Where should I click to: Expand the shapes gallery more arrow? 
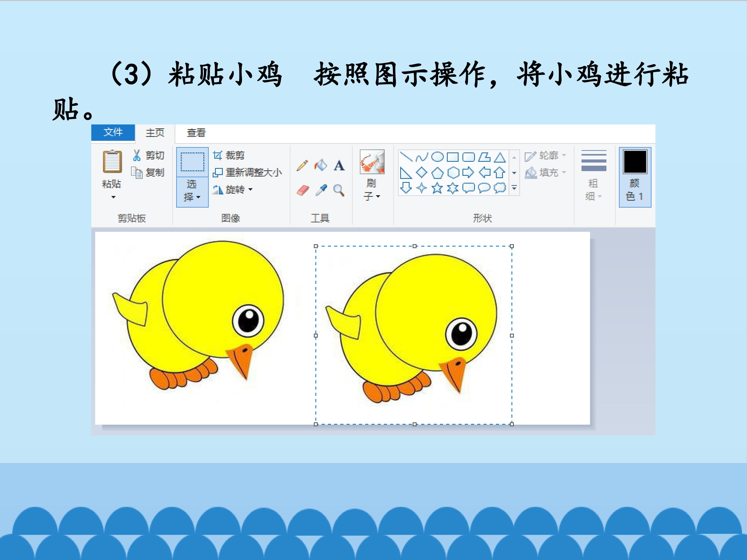(514, 188)
